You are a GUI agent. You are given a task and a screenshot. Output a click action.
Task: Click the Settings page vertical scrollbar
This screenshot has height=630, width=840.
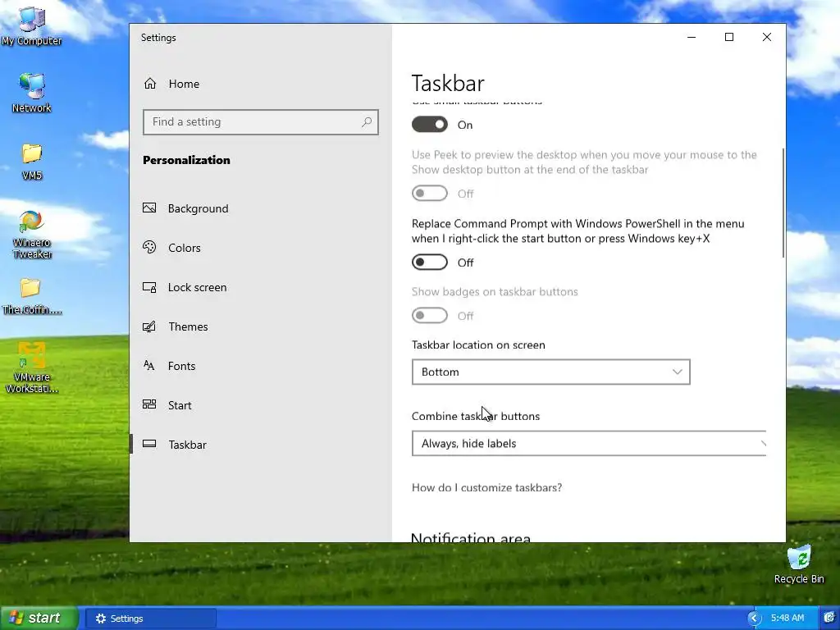click(x=783, y=203)
